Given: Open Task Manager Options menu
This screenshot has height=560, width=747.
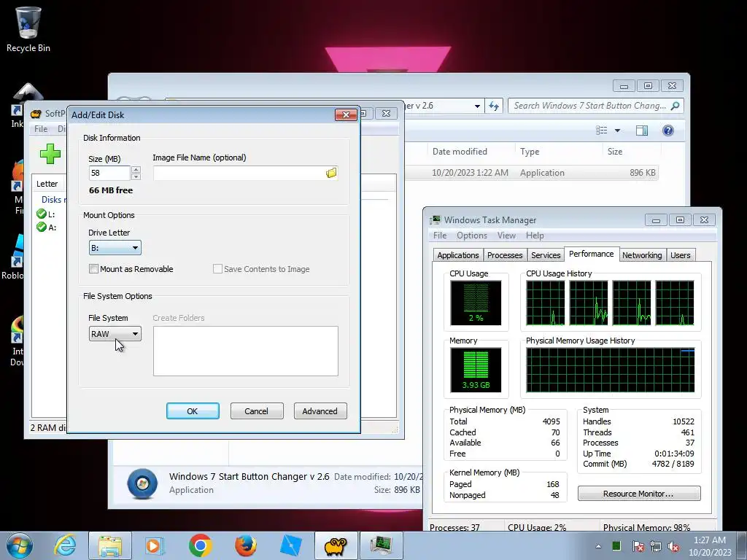Looking at the screenshot, I should [x=472, y=236].
